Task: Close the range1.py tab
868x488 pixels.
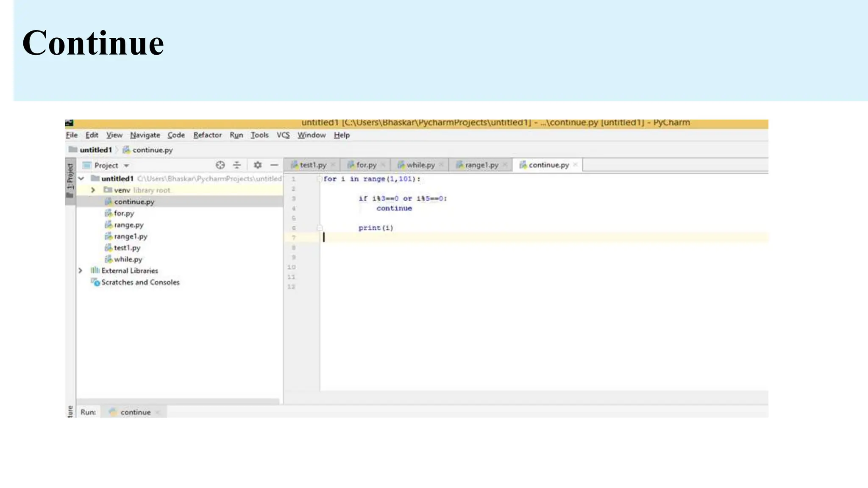Action: (505, 165)
